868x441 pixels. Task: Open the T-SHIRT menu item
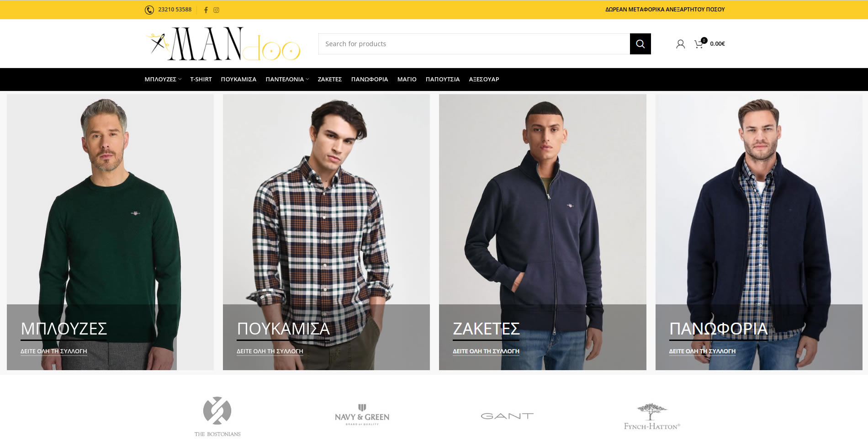click(x=201, y=80)
